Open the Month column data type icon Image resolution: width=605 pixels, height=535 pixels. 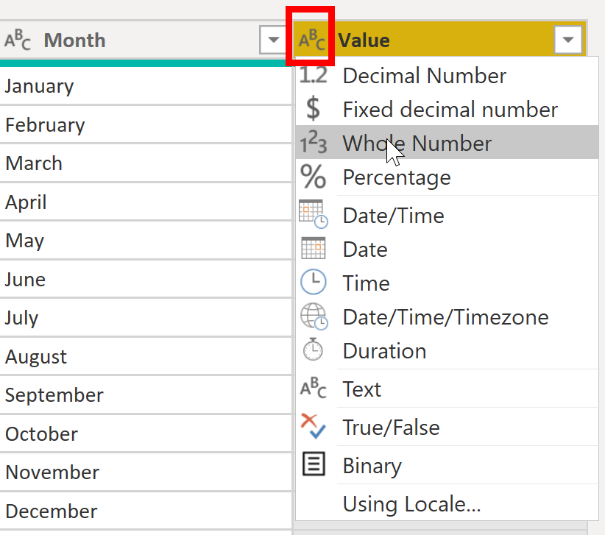17,40
